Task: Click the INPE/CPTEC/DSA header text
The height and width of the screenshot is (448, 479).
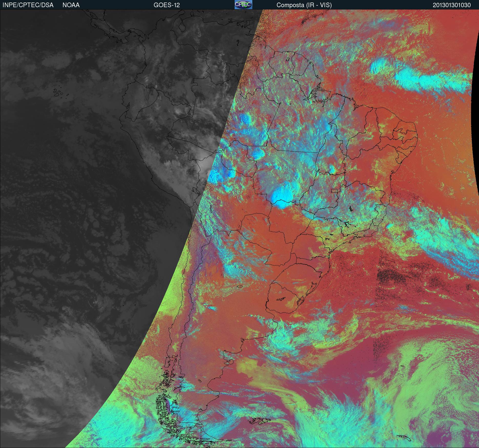Action: (28, 5)
